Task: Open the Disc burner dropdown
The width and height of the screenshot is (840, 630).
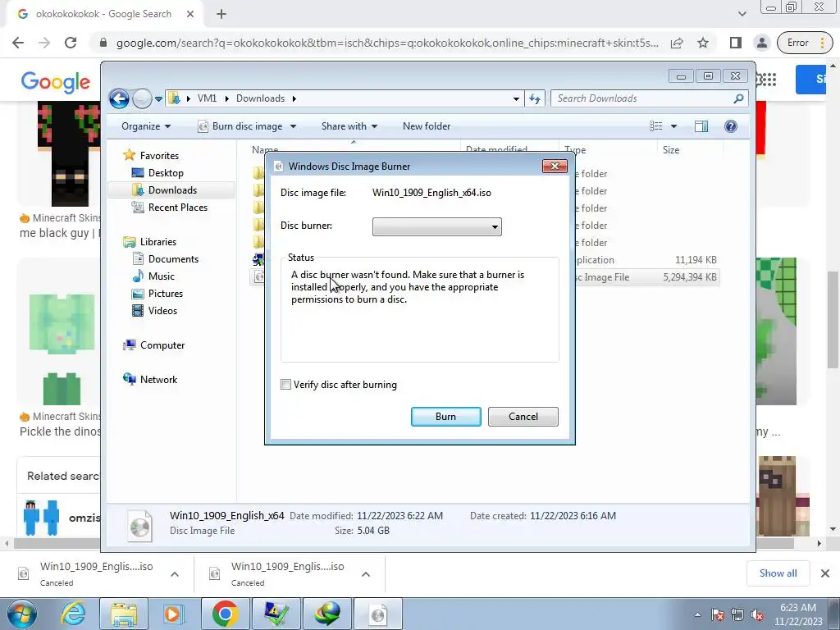Action: 436,226
